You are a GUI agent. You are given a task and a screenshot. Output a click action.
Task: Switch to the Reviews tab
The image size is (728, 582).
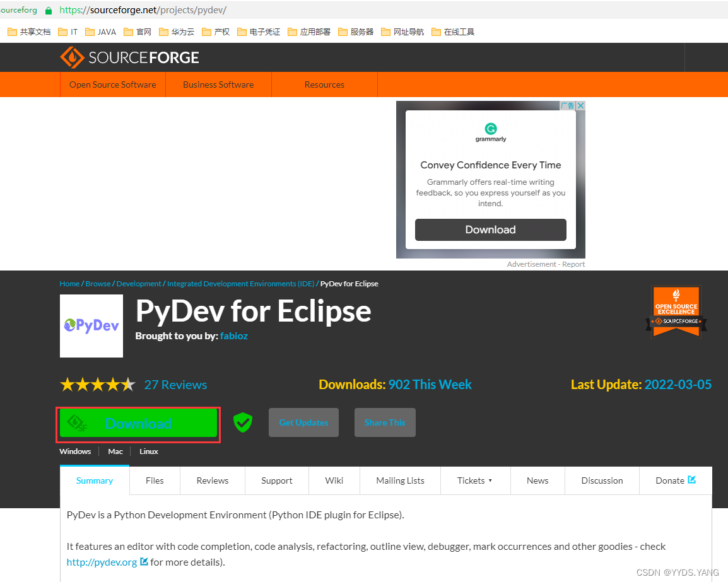(213, 480)
